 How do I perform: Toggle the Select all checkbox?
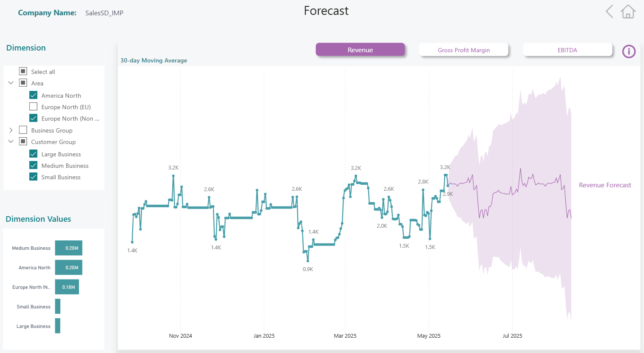tap(23, 71)
